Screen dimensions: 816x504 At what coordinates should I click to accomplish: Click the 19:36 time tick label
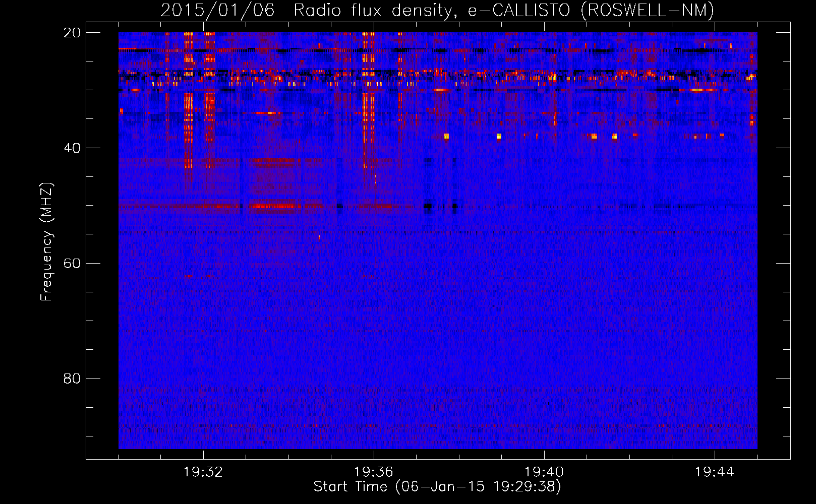pos(374,472)
